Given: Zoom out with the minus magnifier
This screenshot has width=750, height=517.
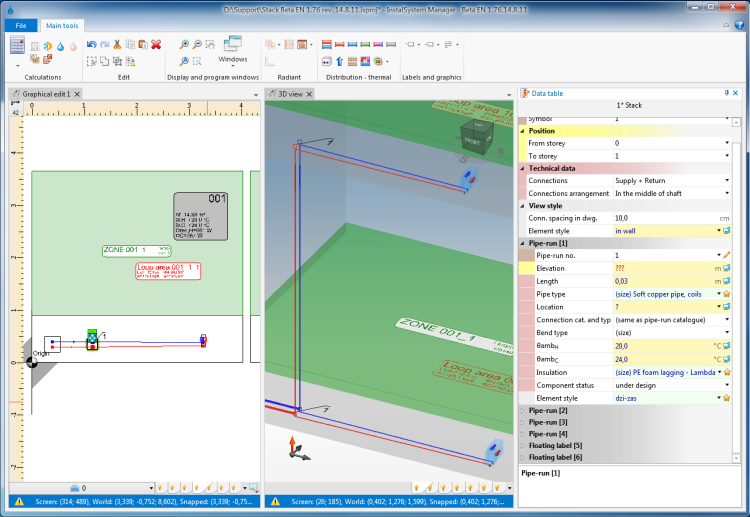Looking at the screenshot, I should pos(197,44).
